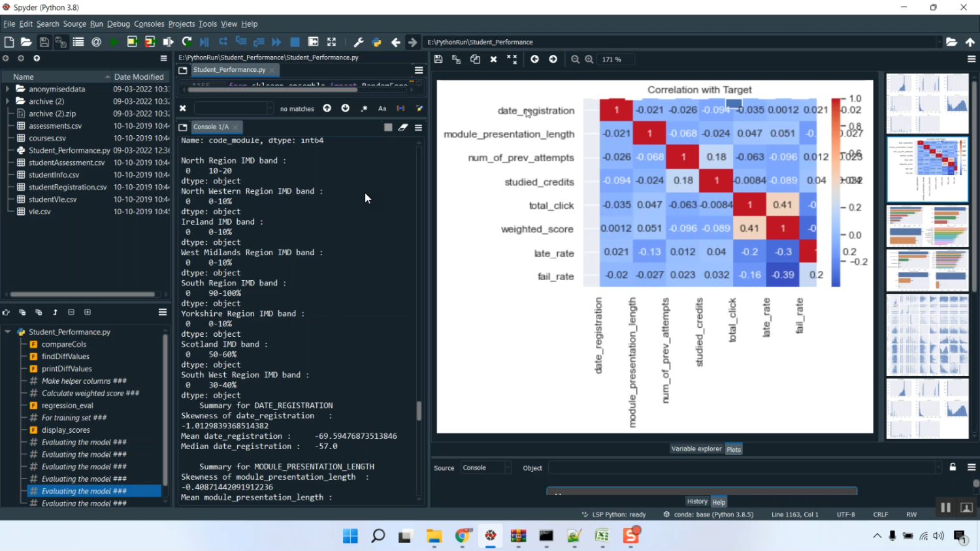This screenshot has height=551, width=980.
Task: Open the Debug menu
Action: pos(118,24)
